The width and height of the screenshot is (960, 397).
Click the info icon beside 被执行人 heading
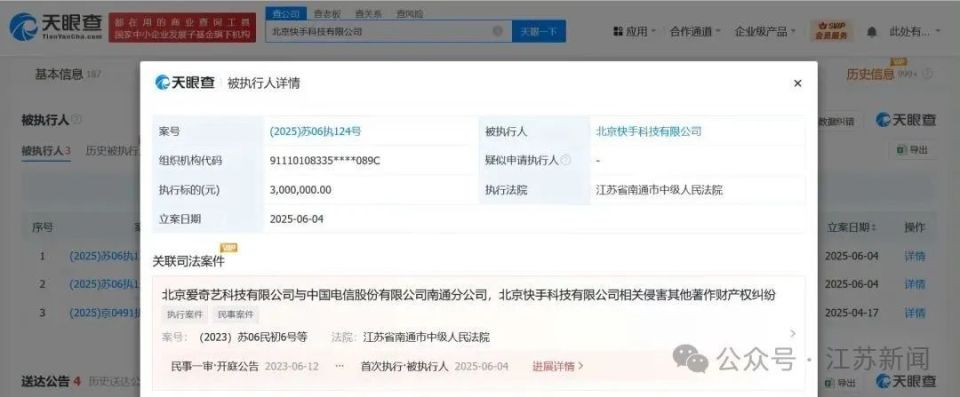coord(76,119)
